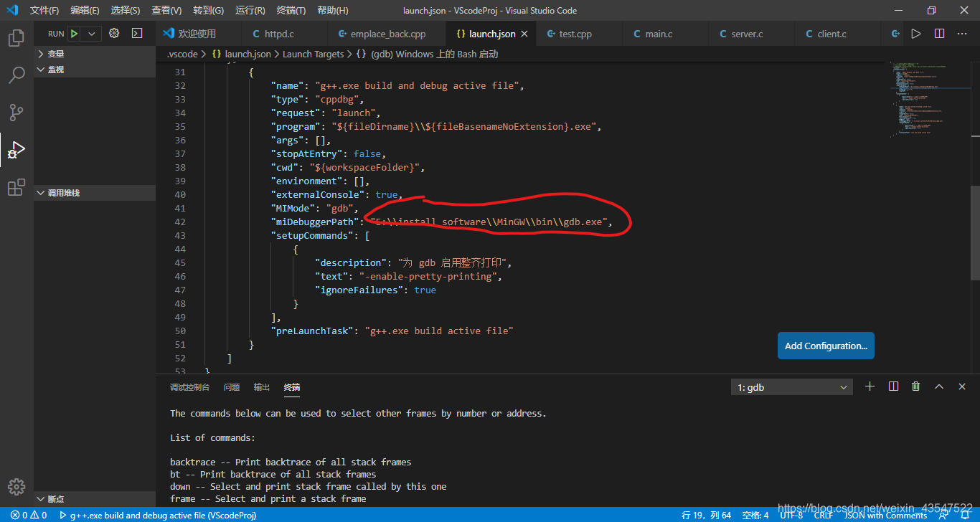Switch to the 欢迎使用 tab
980x522 pixels.
(x=197, y=34)
